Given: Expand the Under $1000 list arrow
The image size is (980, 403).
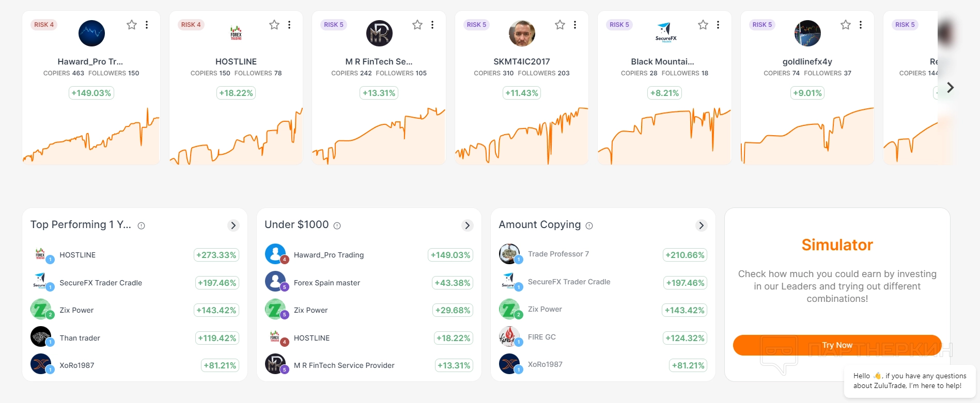Looking at the screenshot, I should (x=468, y=225).
